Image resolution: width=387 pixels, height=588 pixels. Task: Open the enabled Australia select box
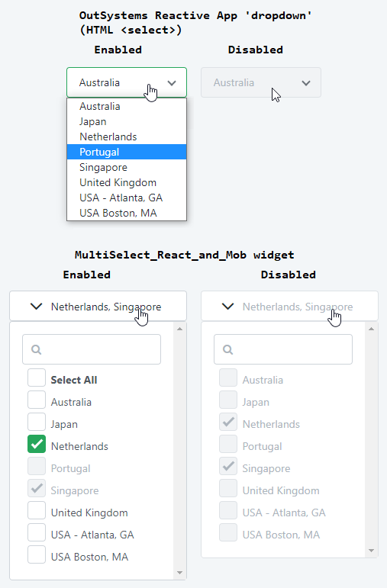click(x=127, y=82)
